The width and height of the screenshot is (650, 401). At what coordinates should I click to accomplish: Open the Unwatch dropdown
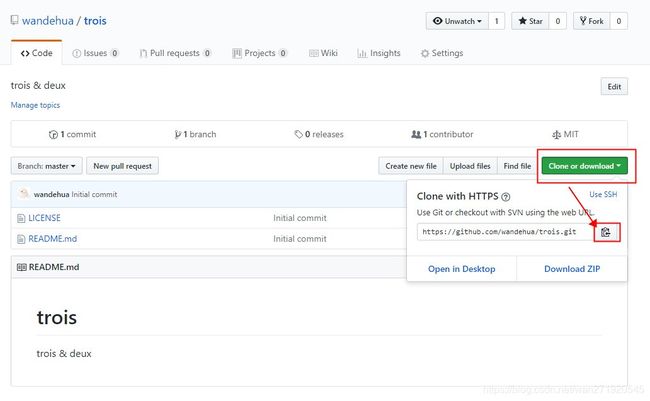[456, 21]
